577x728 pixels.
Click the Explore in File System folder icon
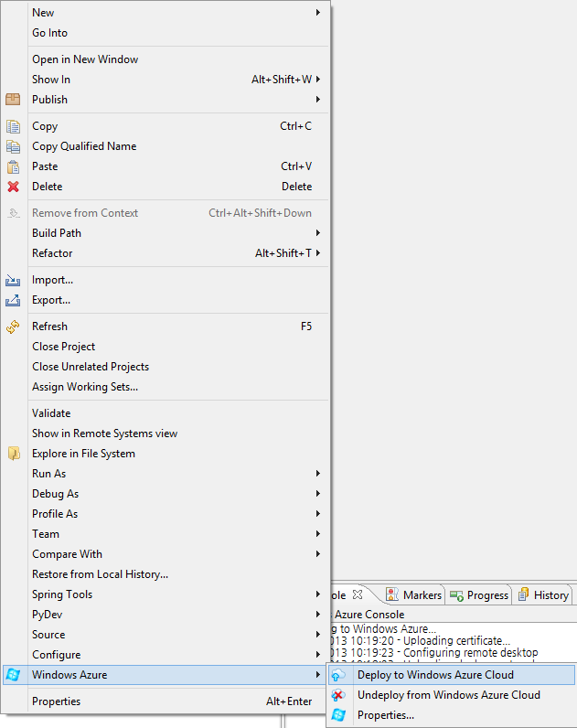(14, 454)
